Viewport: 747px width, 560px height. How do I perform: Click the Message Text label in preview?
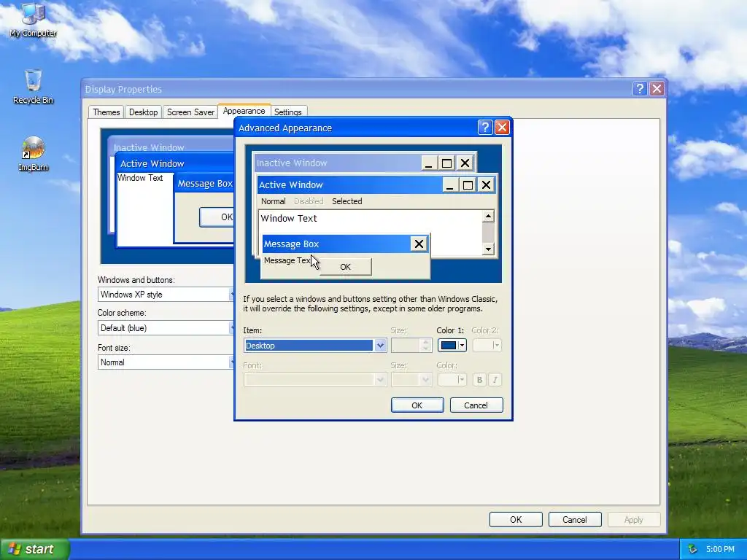(287, 260)
